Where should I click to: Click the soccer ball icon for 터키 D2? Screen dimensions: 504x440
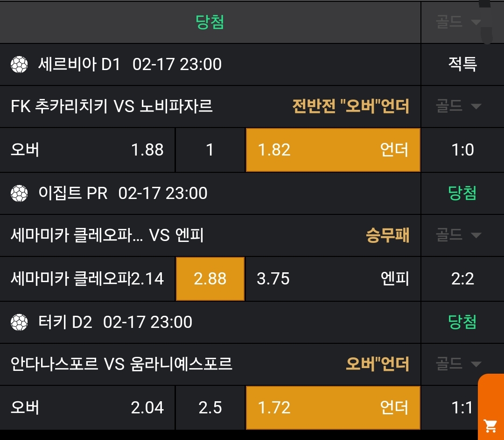click(20, 322)
